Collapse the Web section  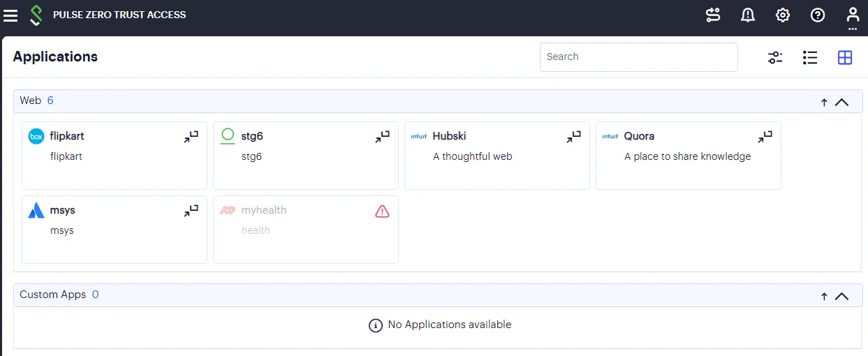(842, 102)
